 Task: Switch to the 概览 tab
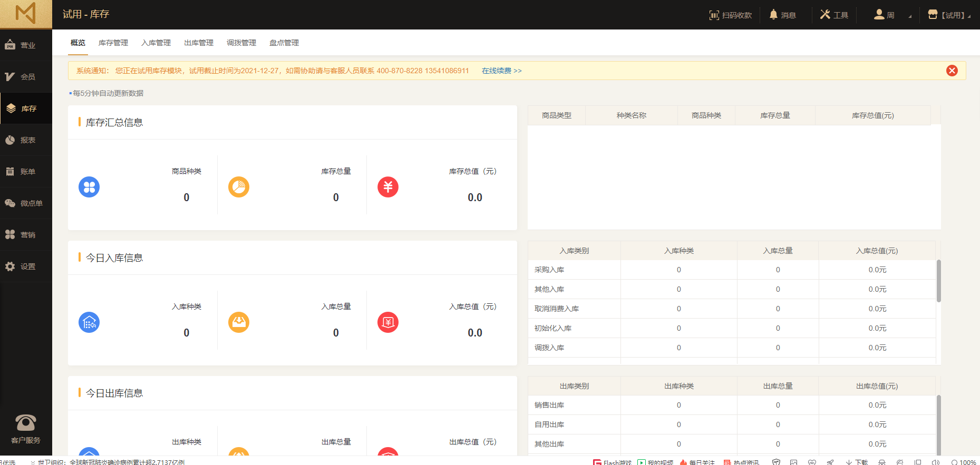[x=78, y=43]
